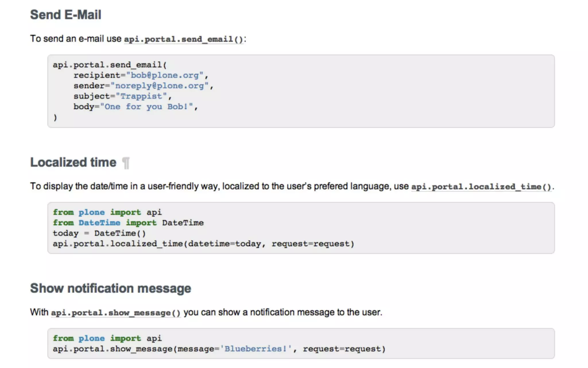Click the Show notification message heading
This screenshot has width=588, height=368.
tap(111, 288)
